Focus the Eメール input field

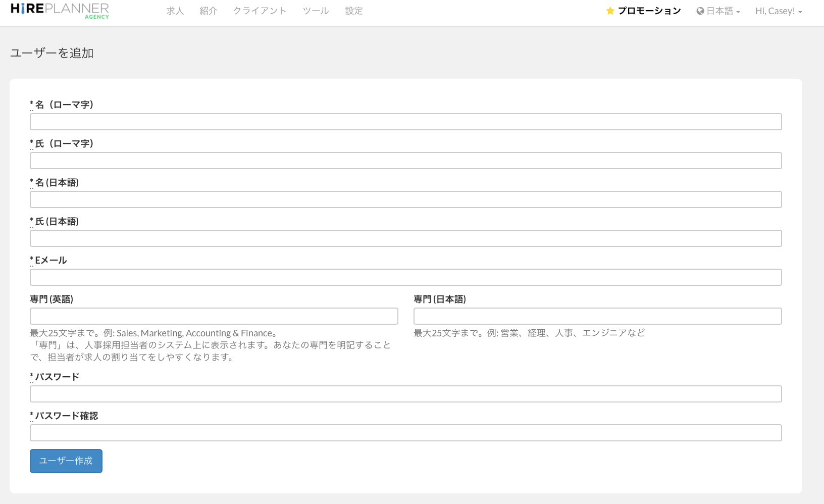[405, 277]
